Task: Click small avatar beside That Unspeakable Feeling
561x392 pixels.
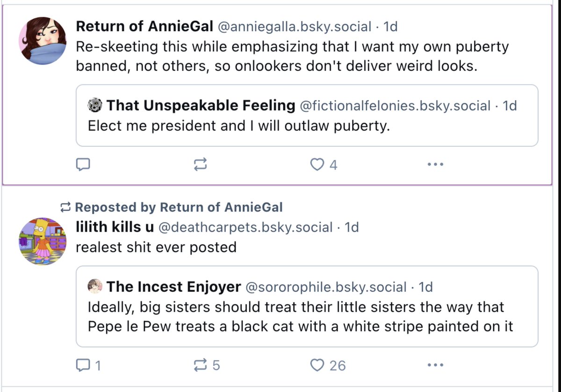Action: (x=95, y=106)
